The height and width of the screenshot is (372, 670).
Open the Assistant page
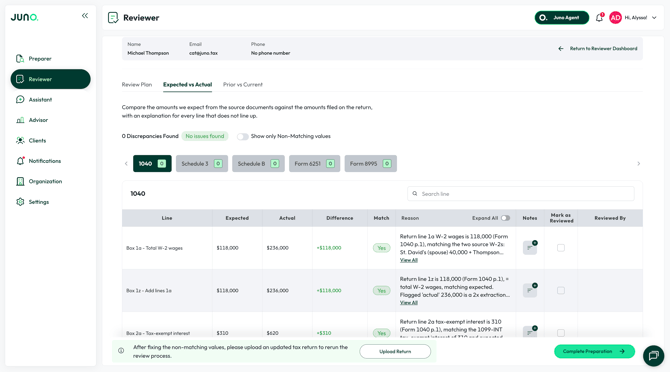coord(50,100)
